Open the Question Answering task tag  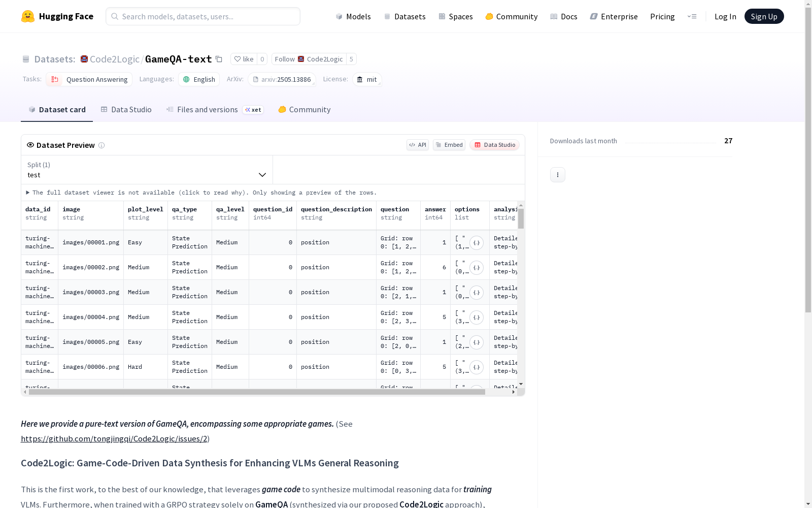(89, 79)
